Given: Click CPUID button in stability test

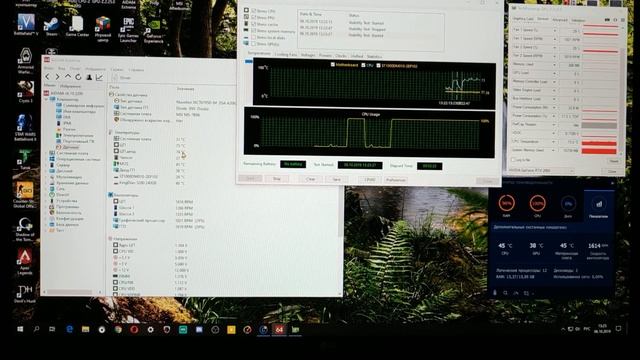Looking at the screenshot, I should [370, 180].
